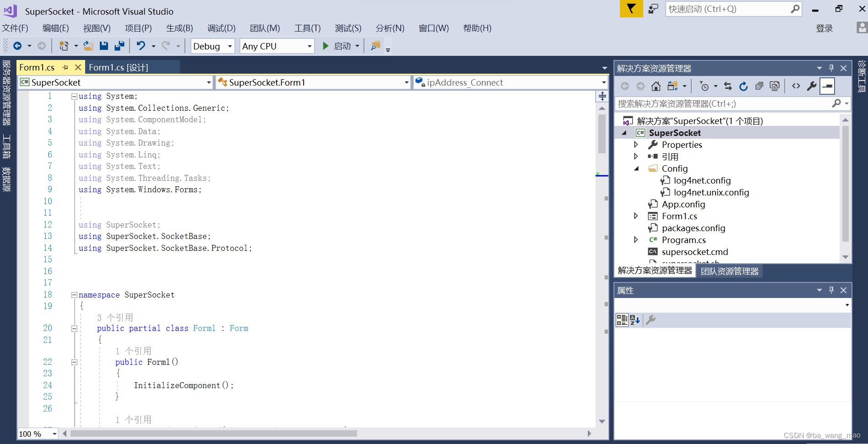
Task: Expand the Program.cs node
Action: tap(636, 240)
